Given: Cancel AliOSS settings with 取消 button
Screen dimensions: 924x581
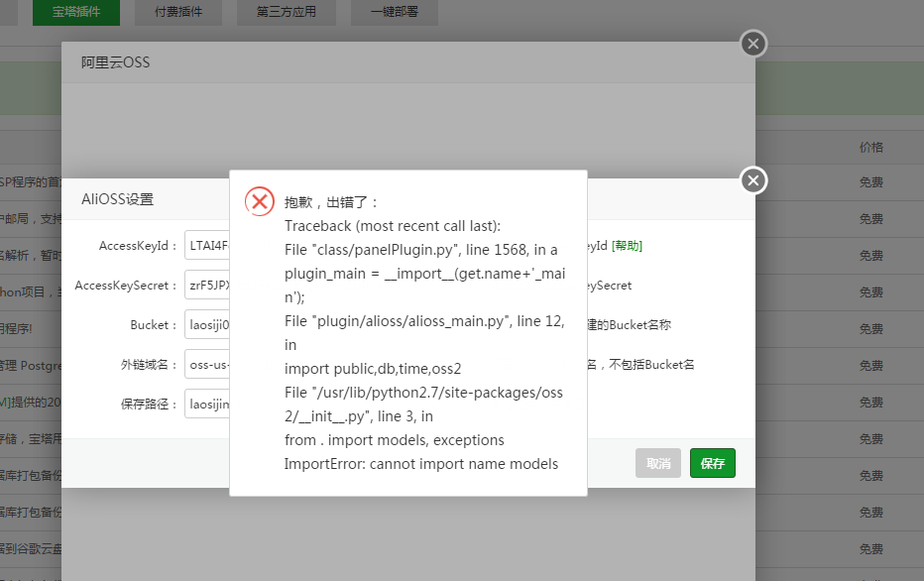Looking at the screenshot, I should (x=658, y=463).
